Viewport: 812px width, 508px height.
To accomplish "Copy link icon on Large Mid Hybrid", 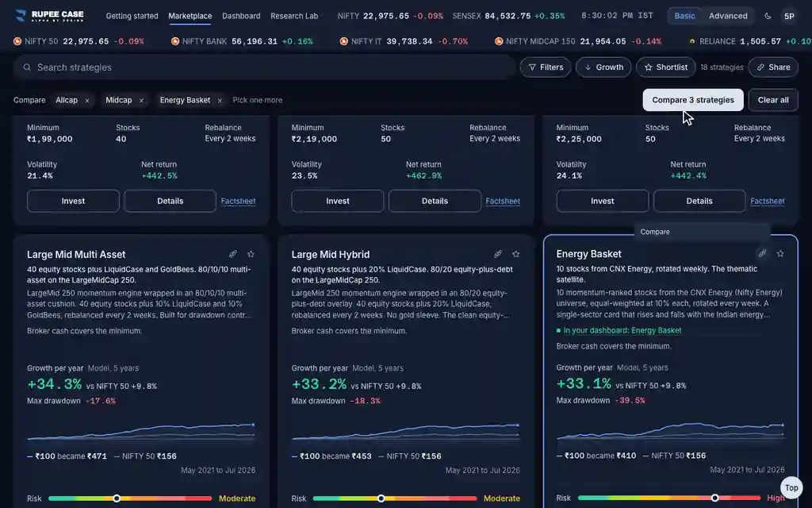I will (x=498, y=254).
